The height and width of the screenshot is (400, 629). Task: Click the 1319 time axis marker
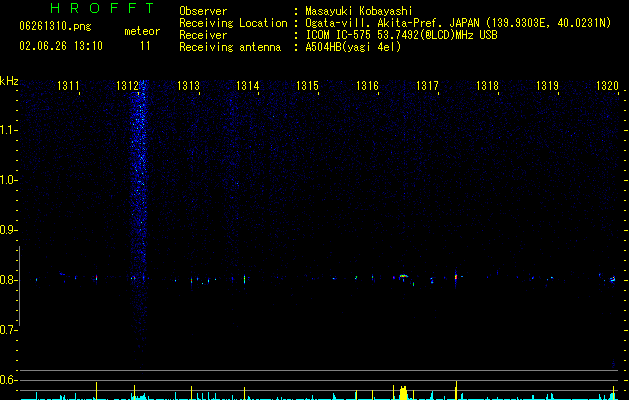coord(548,86)
